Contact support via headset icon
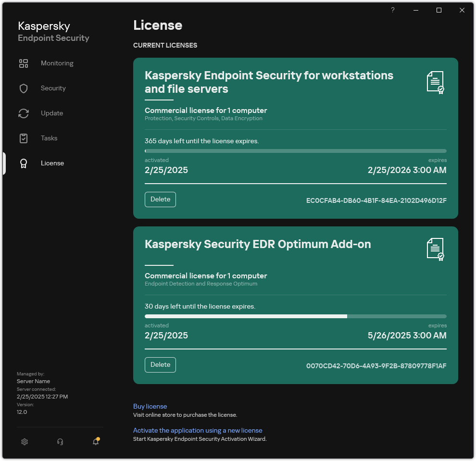 coord(60,441)
